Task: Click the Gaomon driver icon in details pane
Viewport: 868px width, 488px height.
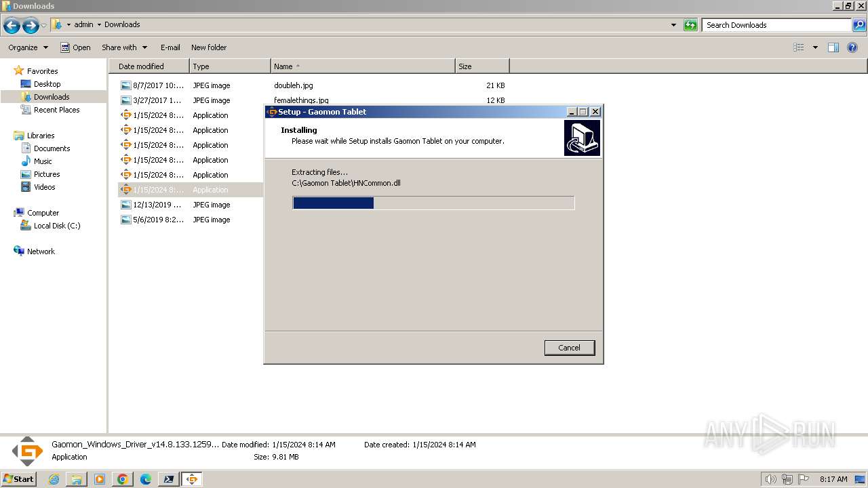Action: tap(27, 451)
